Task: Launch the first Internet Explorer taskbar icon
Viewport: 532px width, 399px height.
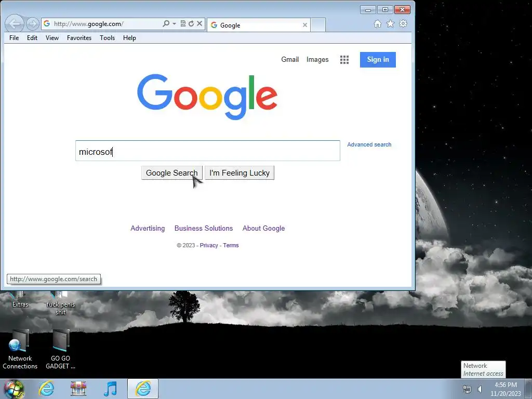Action: click(46, 389)
